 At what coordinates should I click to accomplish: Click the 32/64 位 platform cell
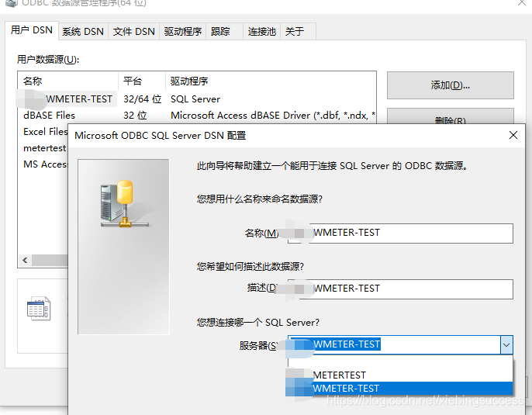tap(142, 99)
